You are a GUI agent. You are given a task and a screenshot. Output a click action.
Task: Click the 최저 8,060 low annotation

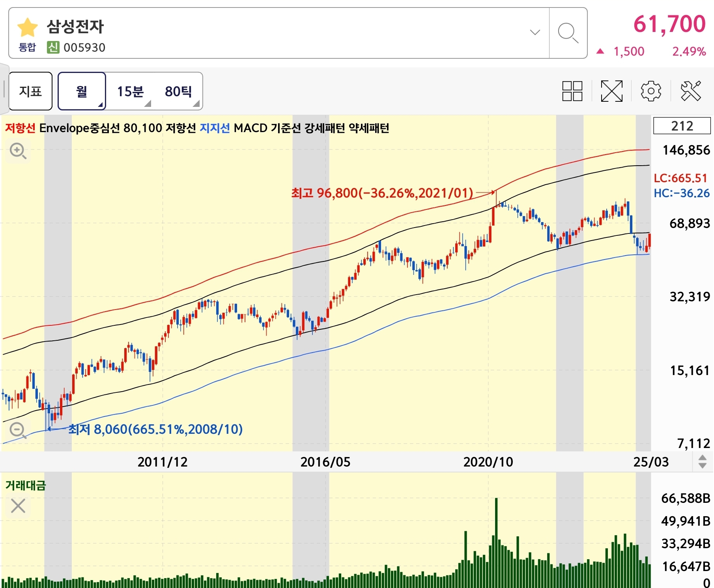(156, 429)
